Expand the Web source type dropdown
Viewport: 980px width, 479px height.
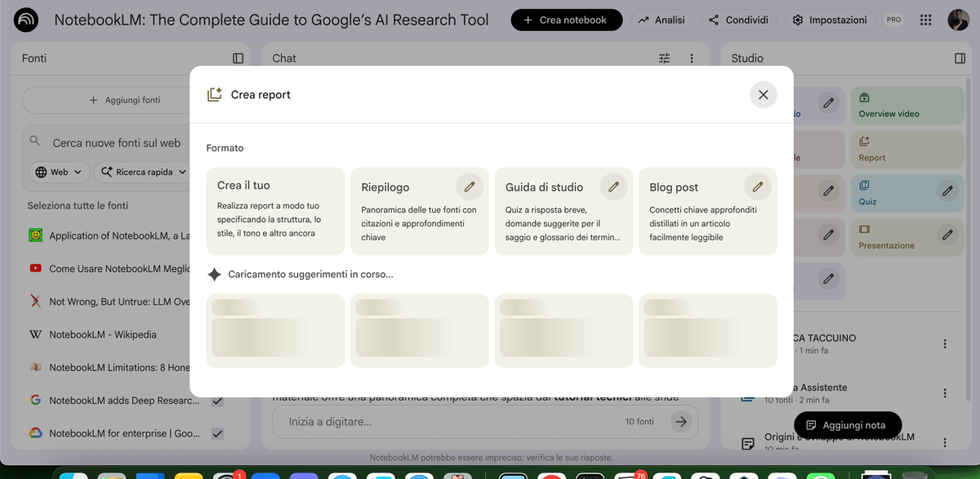[59, 172]
